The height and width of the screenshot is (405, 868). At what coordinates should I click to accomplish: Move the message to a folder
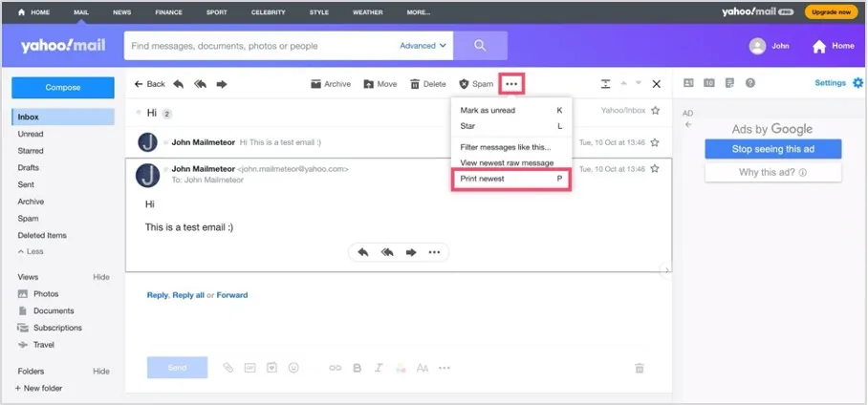click(380, 84)
